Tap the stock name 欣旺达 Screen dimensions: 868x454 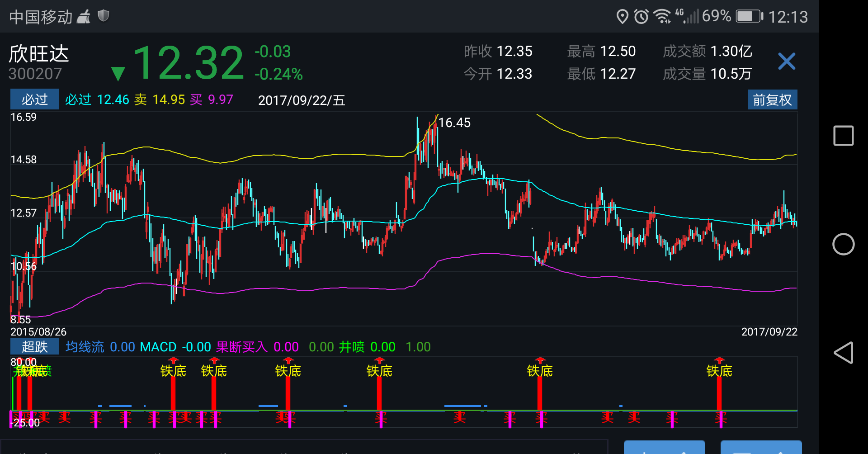(39, 54)
